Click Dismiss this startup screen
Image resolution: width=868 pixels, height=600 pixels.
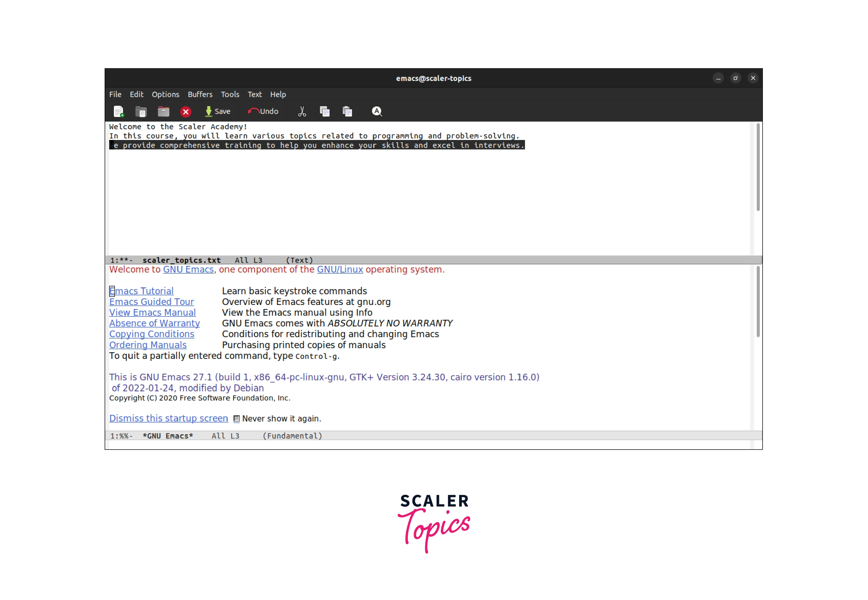click(169, 418)
